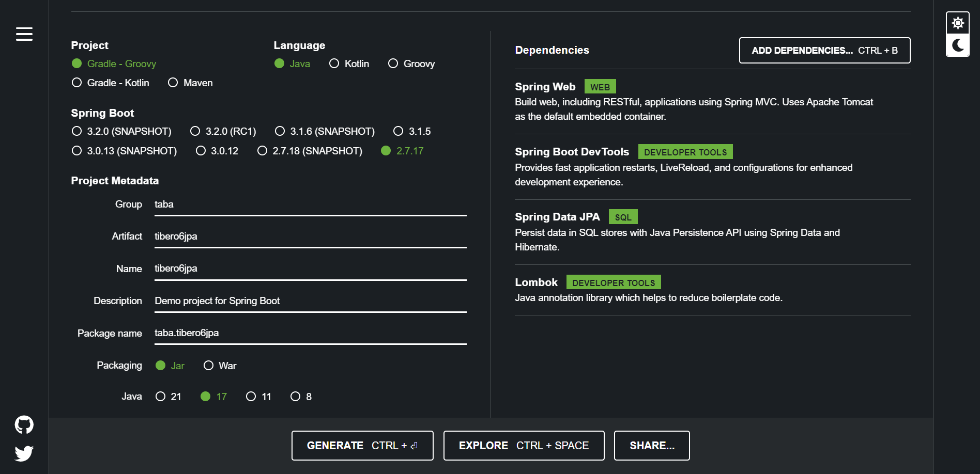Edit the Artifact input field
The width and height of the screenshot is (980, 474).
coord(310,236)
